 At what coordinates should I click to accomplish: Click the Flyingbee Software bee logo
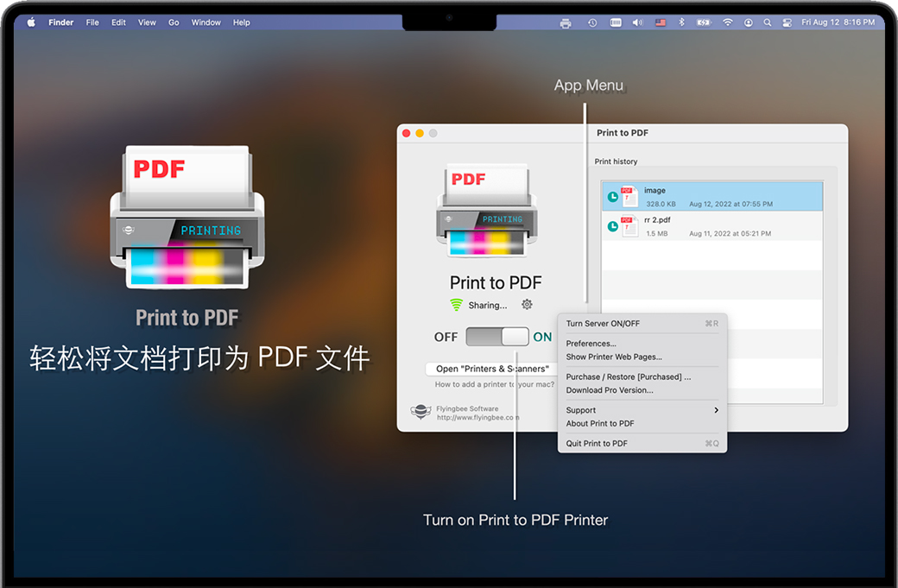click(x=421, y=412)
